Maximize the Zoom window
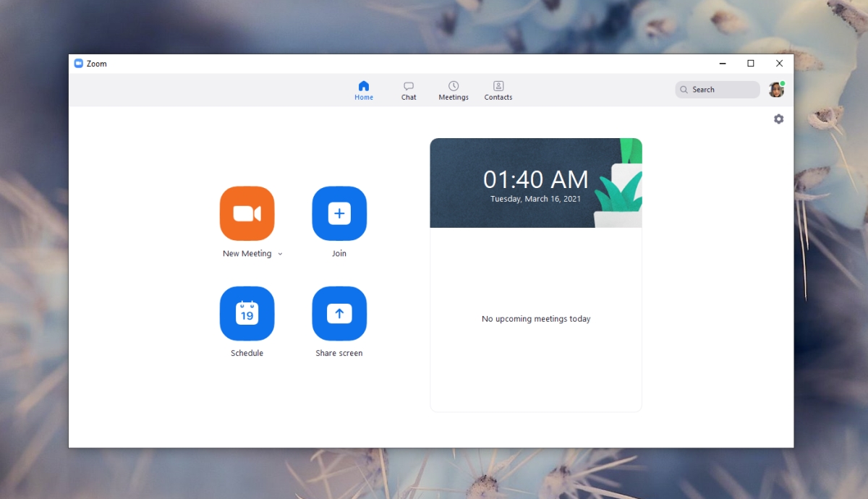The image size is (868, 499). pos(751,64)
